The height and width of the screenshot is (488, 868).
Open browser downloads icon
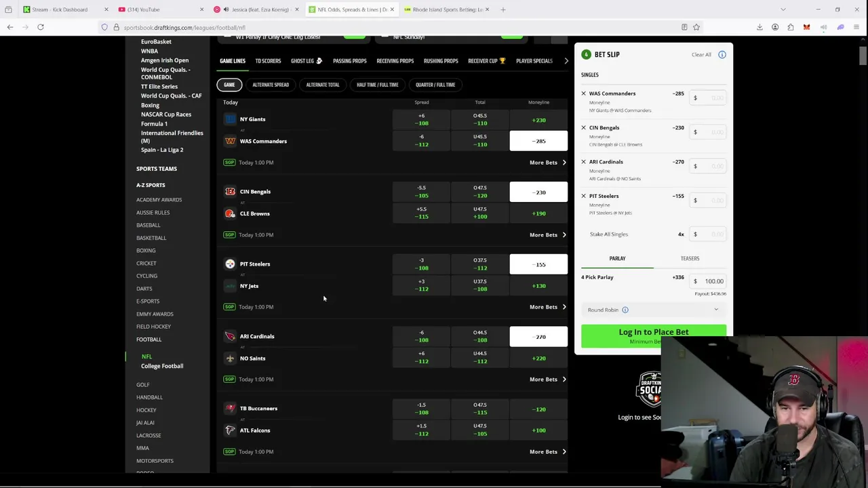(x=759, y=27)
